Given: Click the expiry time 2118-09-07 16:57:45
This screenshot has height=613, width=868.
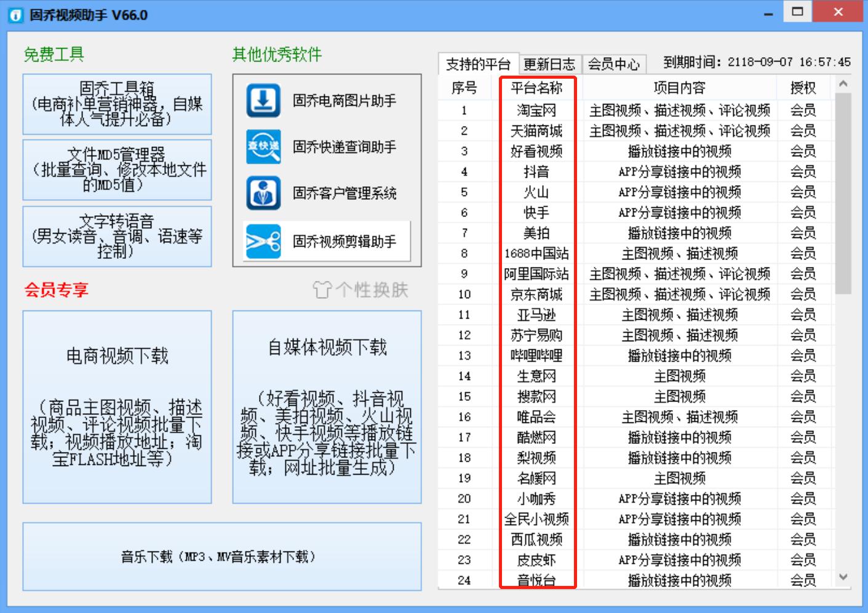Looking at the screenshot, I should (789, 62).
